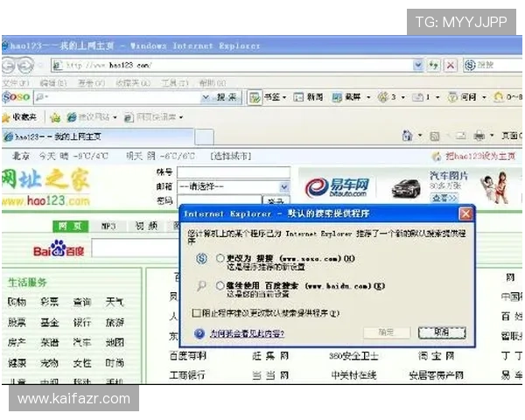Open the 帮助(H) menu
The height and width of the screenshot is (420, 525).
[x=213, y=82]
